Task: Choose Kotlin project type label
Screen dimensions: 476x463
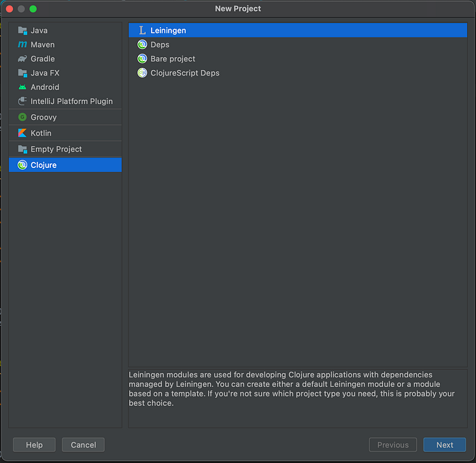Action: [x=41, y=133]
